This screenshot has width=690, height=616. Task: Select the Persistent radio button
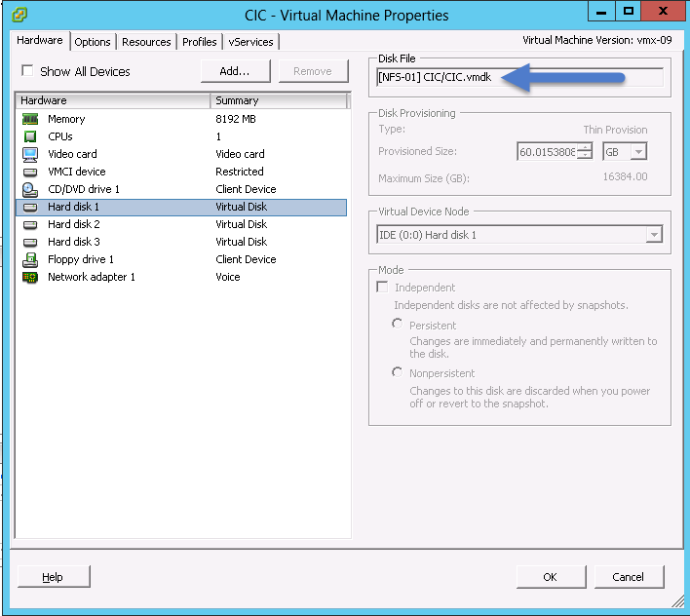click(397, 324)
